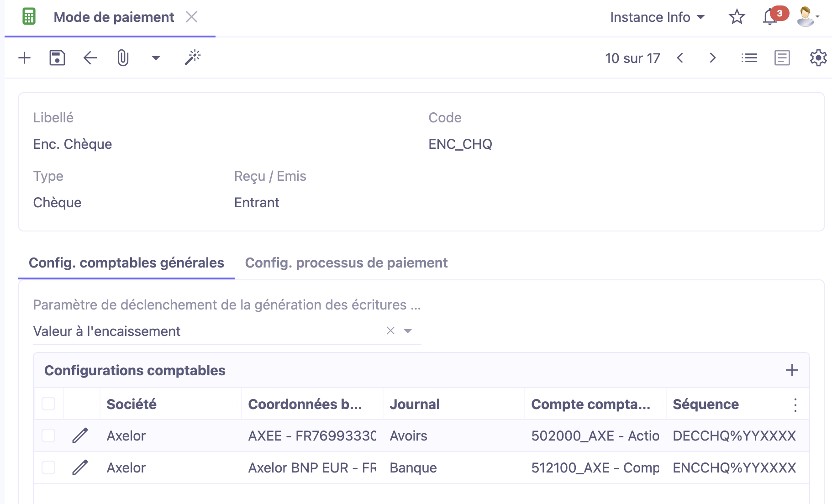Edit the Avoirs configuration row
The height and width of the screenshot is (504, 832).
click(x=80, y=436)
